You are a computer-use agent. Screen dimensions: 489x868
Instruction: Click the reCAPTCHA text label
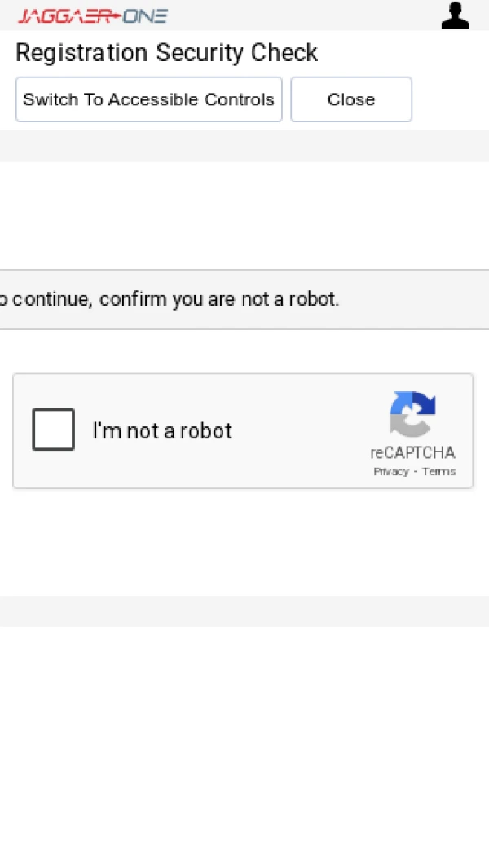[412, 453]
